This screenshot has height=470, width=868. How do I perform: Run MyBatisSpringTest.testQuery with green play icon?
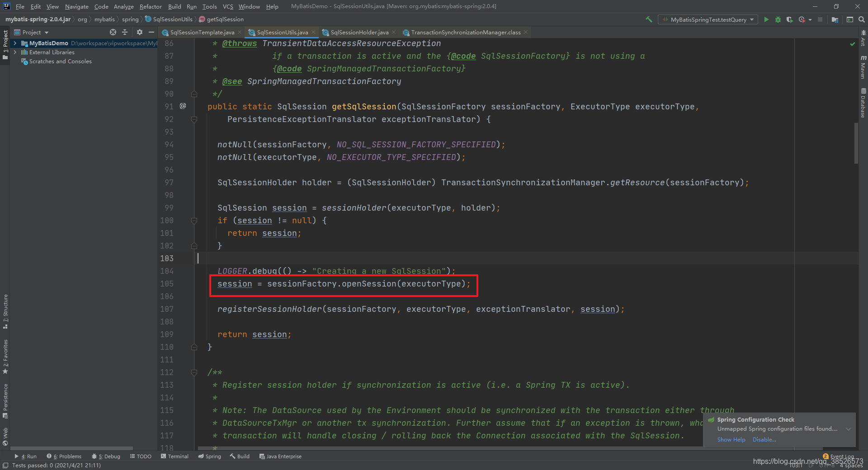[x=766, y=19]
